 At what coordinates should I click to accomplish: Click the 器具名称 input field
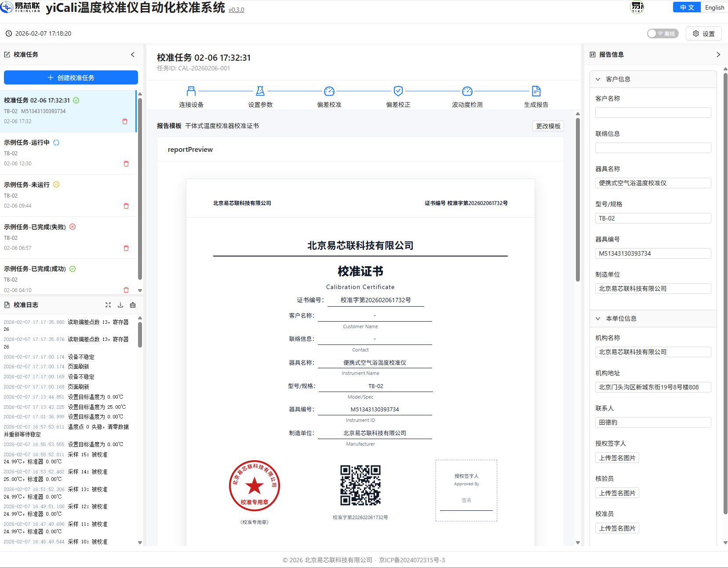coord(653,183)
